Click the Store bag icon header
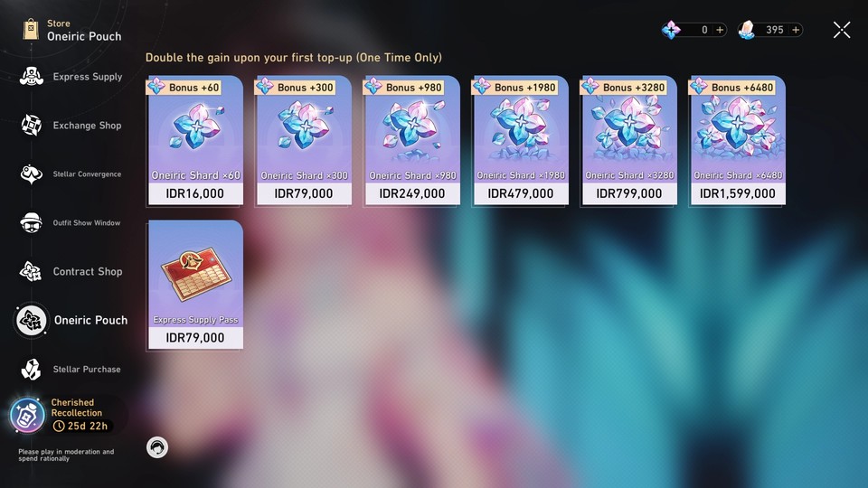Screen dimensions: 868x488 [31, 29]
